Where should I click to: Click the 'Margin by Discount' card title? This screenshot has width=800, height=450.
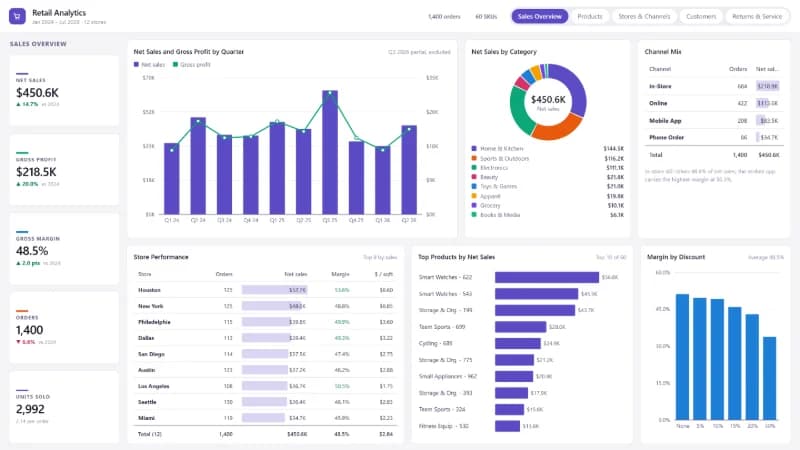click(676, 257)
